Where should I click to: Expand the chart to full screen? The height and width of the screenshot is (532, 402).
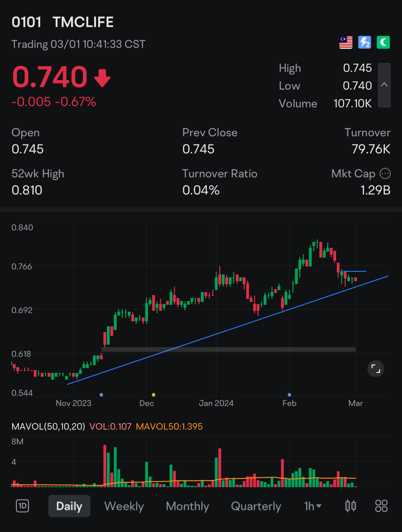376,369
